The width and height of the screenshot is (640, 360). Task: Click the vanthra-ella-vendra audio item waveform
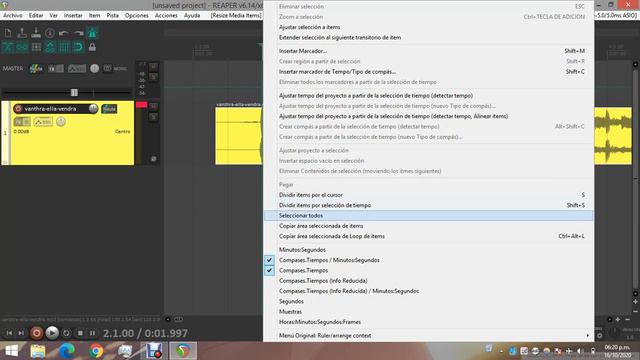click(239, 136)
